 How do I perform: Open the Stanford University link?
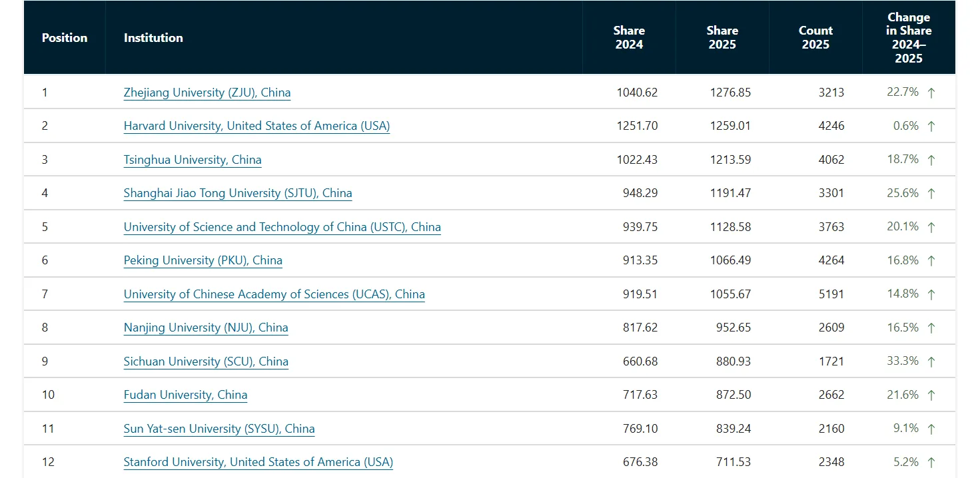click(258, 462)
